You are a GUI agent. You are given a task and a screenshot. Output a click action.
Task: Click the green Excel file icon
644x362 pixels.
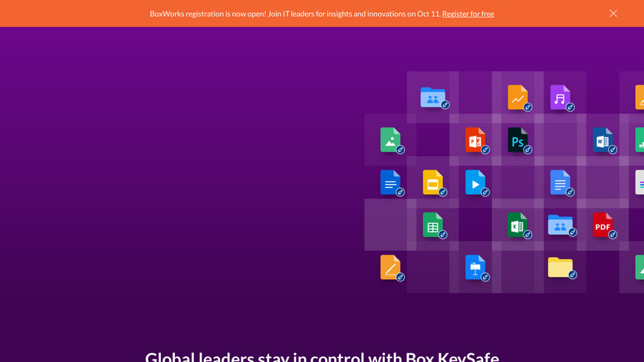pyautogui.click(x=518, y=225)
